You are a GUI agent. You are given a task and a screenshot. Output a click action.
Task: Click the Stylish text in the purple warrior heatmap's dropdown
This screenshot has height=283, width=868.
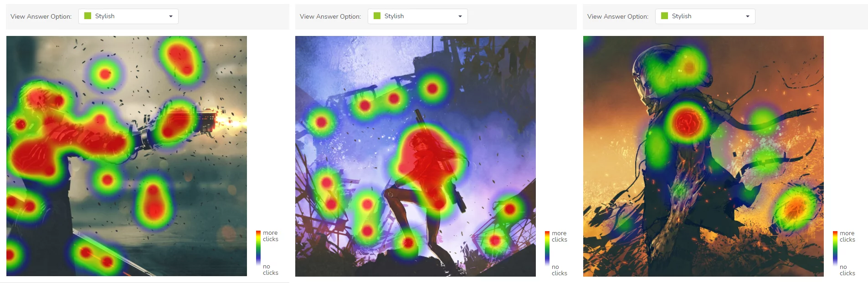click(x=394, y=16)
